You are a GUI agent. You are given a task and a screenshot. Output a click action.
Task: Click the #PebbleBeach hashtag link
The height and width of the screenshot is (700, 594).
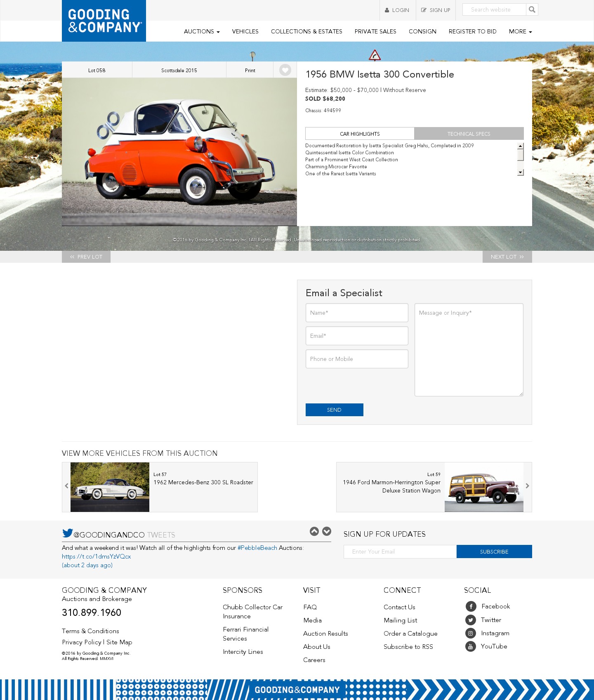pos(257,548)
